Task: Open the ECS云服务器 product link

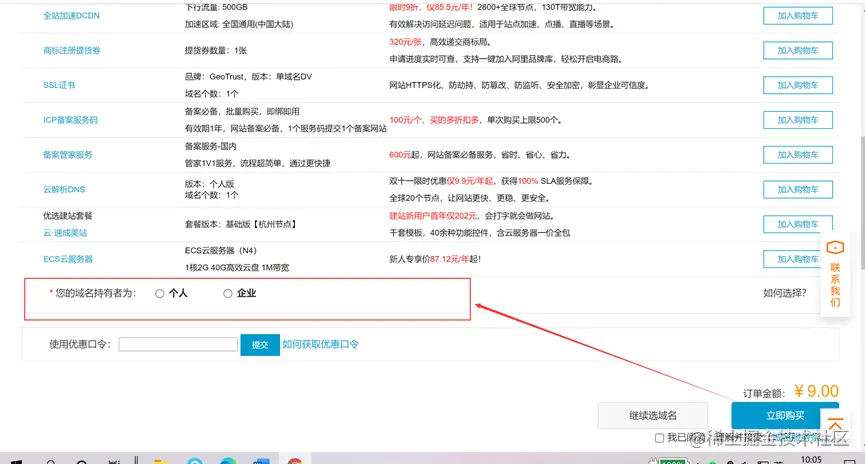Action: click(68, 259)
